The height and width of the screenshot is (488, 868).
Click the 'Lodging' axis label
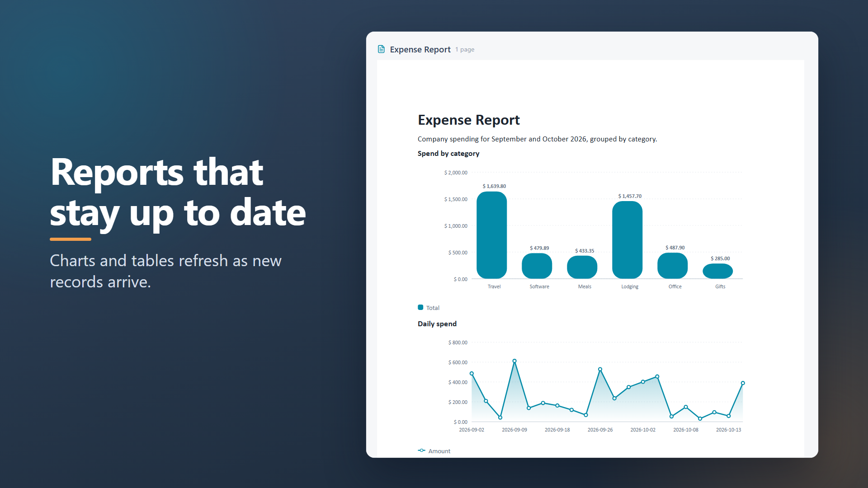point(630,286)
